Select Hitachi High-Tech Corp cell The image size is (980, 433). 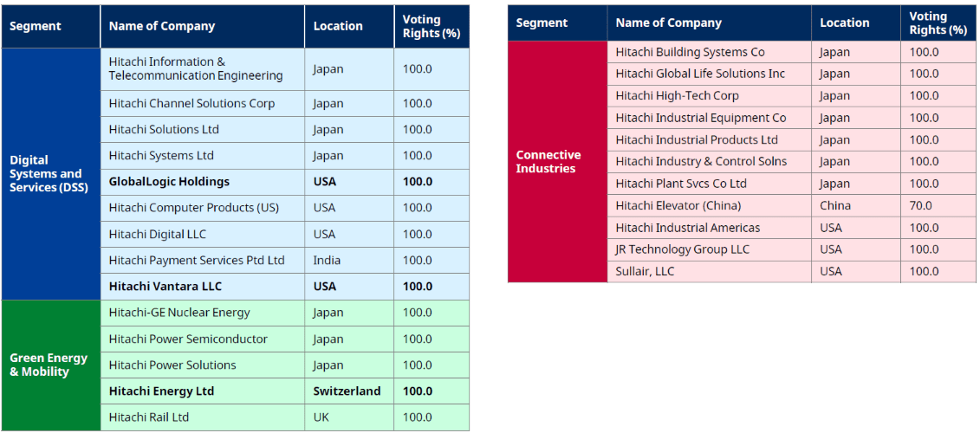coord(678,95)
